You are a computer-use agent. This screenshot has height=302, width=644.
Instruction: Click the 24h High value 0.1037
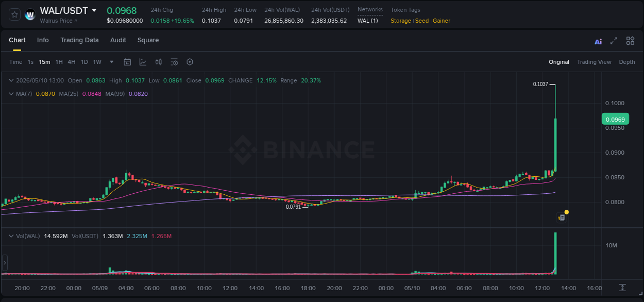click(x=211, y=21)
